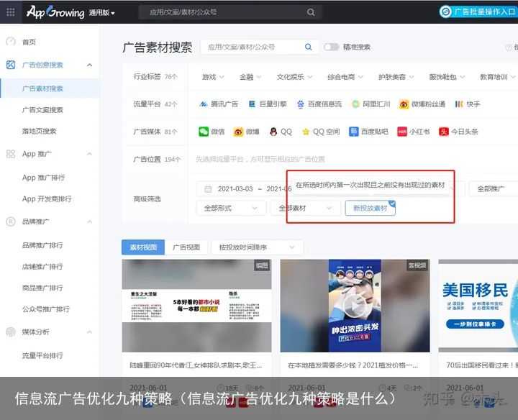This screenshot has height=420, width=518.
Task: Open 店铺推广排行 in the sidebar
Action: pos(42,267)
